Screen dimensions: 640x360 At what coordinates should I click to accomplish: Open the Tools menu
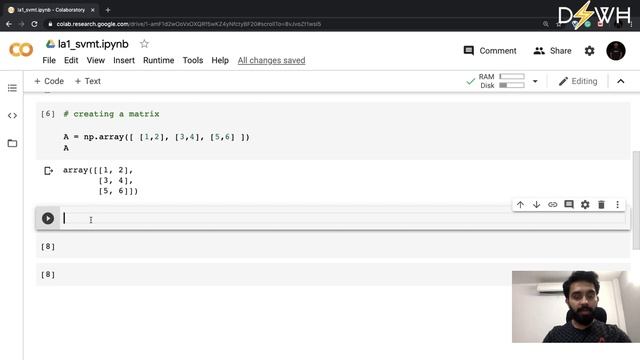click(193, 60)
